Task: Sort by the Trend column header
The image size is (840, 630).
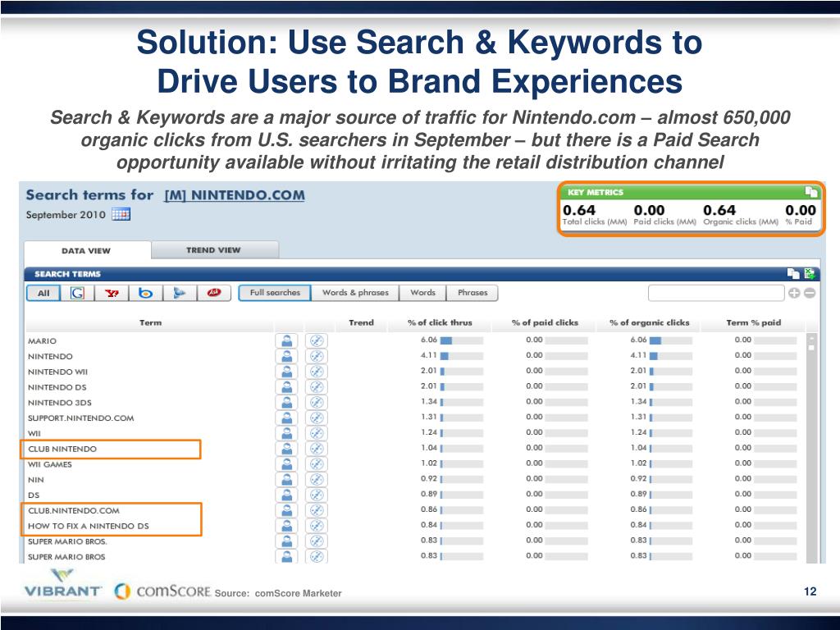Action: (361, 322)
